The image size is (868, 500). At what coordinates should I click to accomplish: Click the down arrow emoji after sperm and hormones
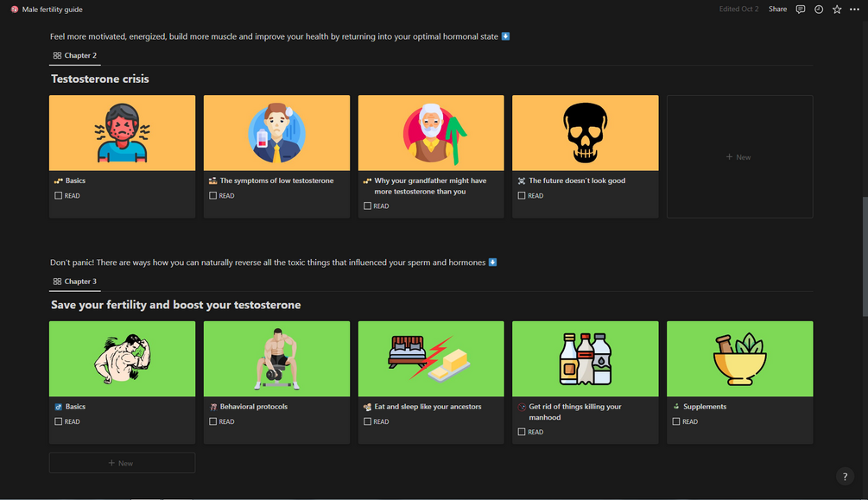pos(492,263)
